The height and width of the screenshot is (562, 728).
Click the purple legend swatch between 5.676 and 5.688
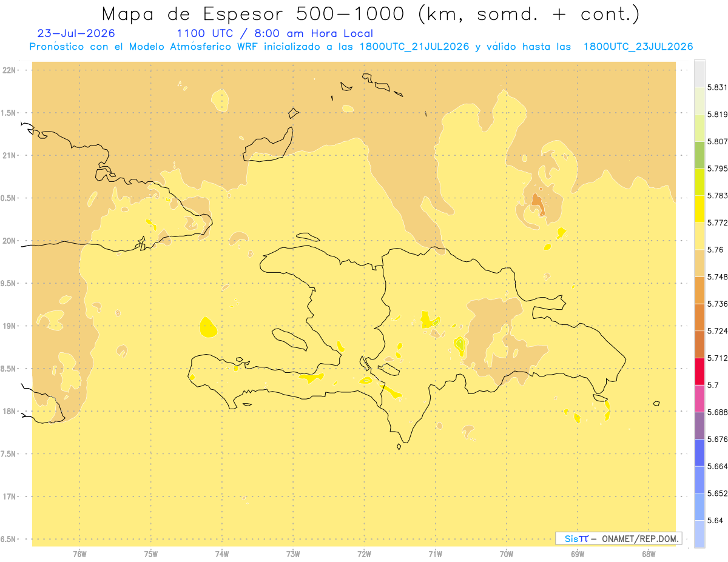tap(699, 426)
